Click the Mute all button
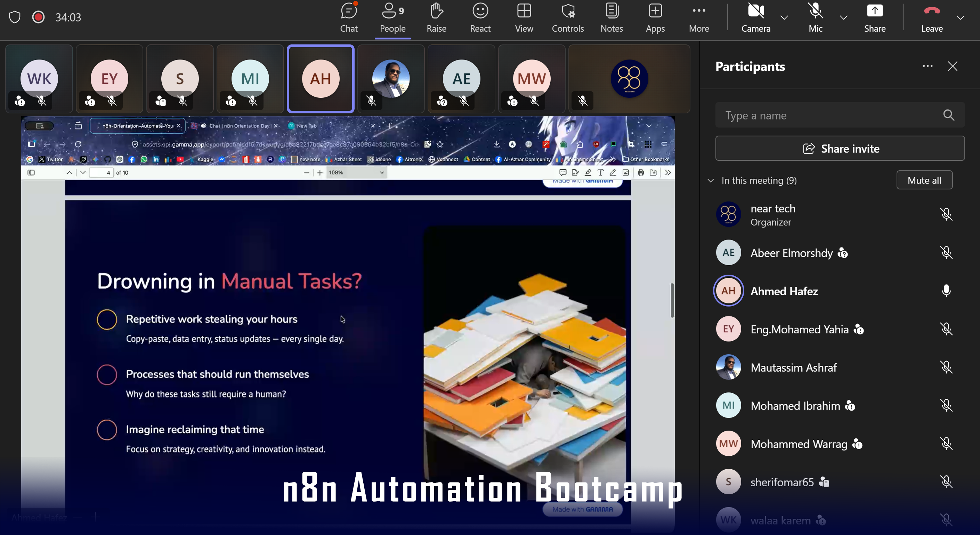980x535 pixels. pyautogui.click(x=924, y=180)
